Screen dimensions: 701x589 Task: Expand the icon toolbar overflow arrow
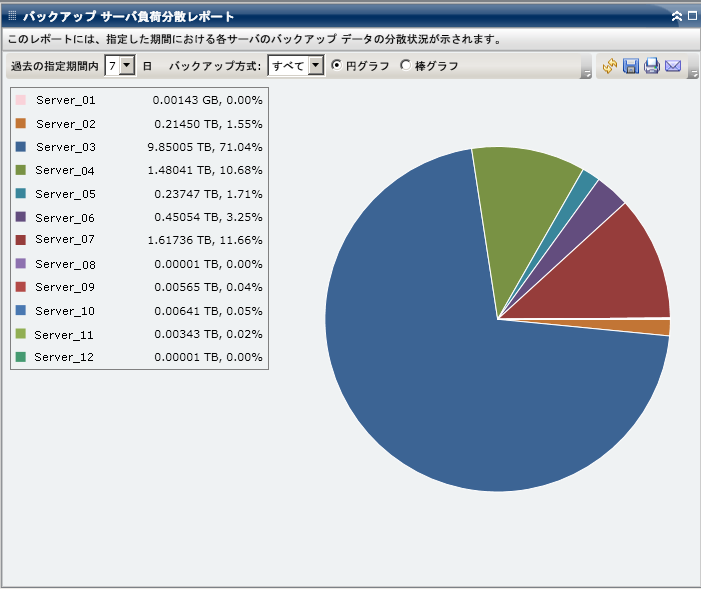pos(693,74)
